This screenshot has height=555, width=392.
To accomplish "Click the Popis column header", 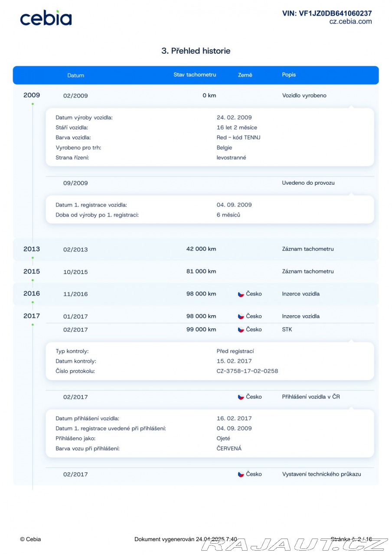I will (x=289, y=75).
